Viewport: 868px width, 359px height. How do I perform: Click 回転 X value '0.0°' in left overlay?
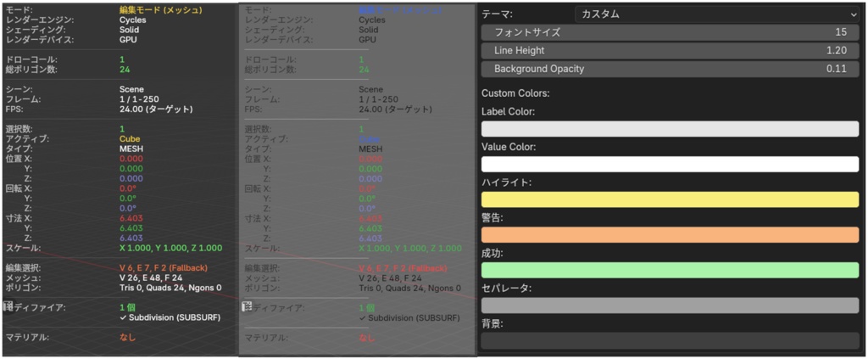click(x=127, y=188)
